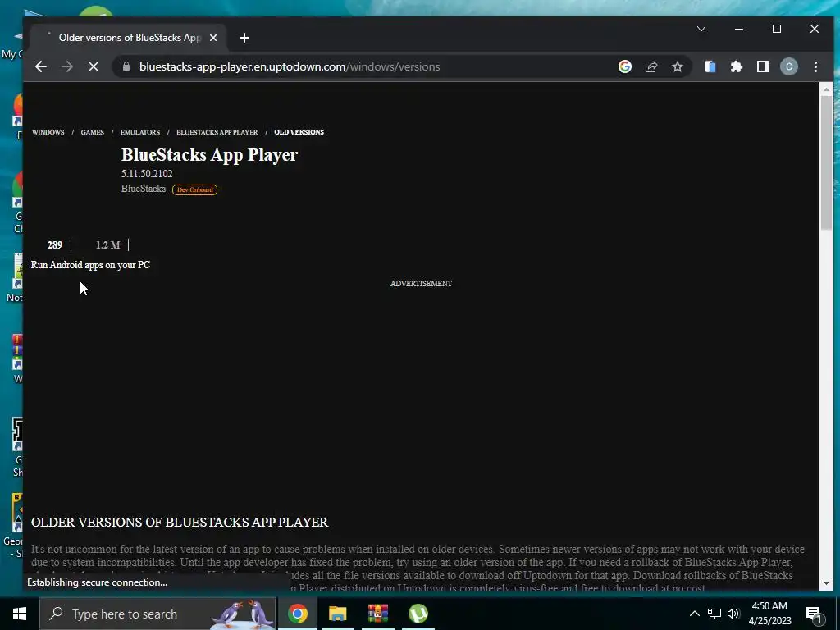Open the Extensions puzzle menu
The width and height of the screenshot is (840, 630).
coord(737,66)
